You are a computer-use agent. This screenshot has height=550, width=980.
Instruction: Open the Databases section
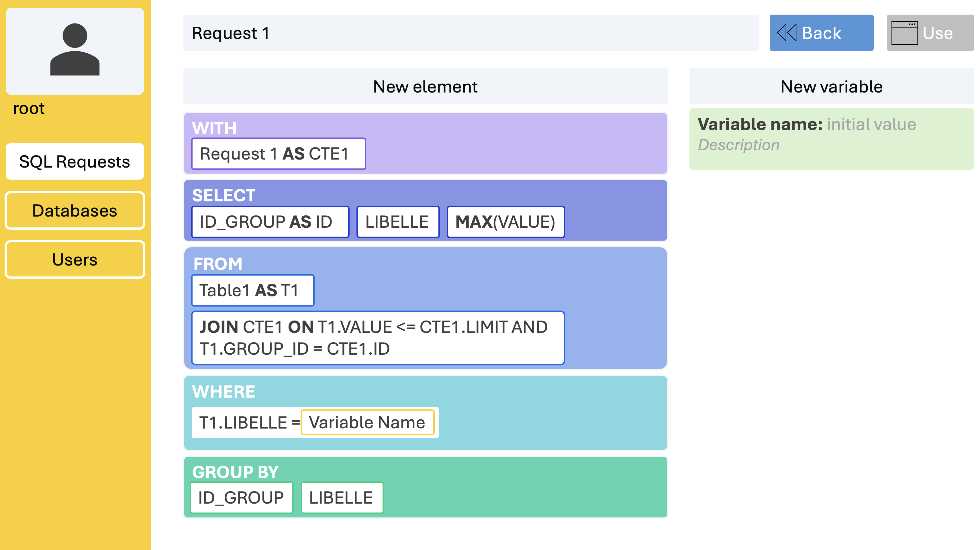point(75,211)
